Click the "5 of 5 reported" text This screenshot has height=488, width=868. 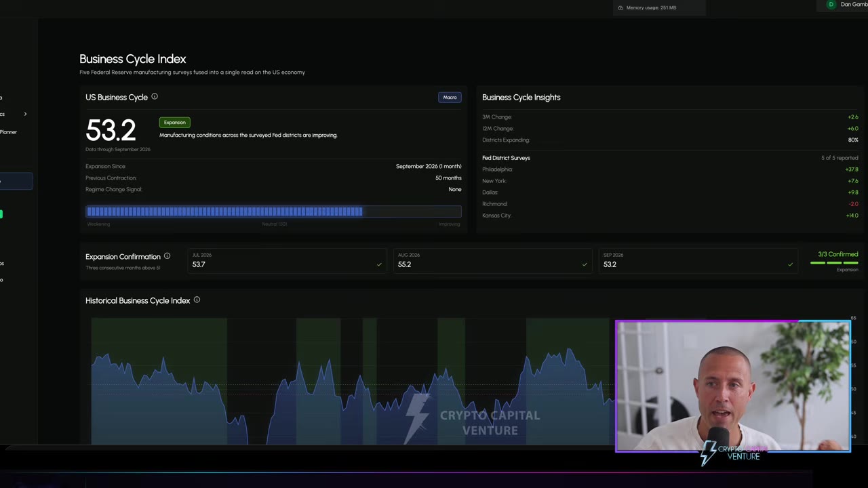840,158
